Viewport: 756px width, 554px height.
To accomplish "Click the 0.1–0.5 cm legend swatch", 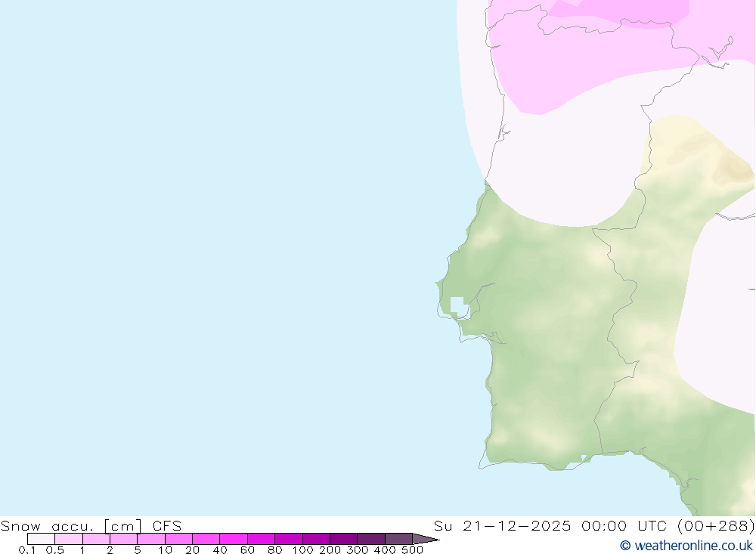I will coord(41,539).
